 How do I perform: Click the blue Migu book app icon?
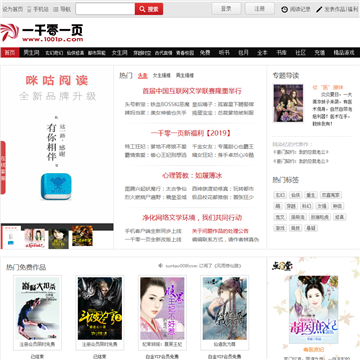56,187
